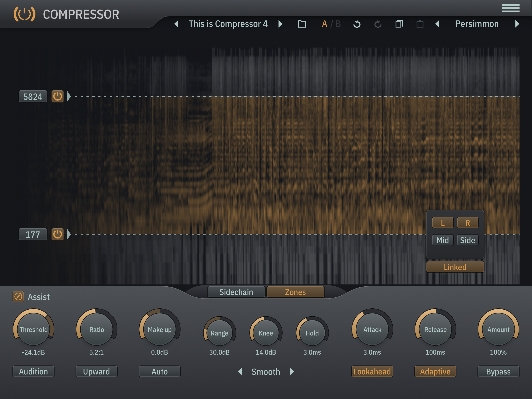Viewport: 532px width, 399px height.
Task: Select previous theme before Persimmon
Action: point(438,24)
